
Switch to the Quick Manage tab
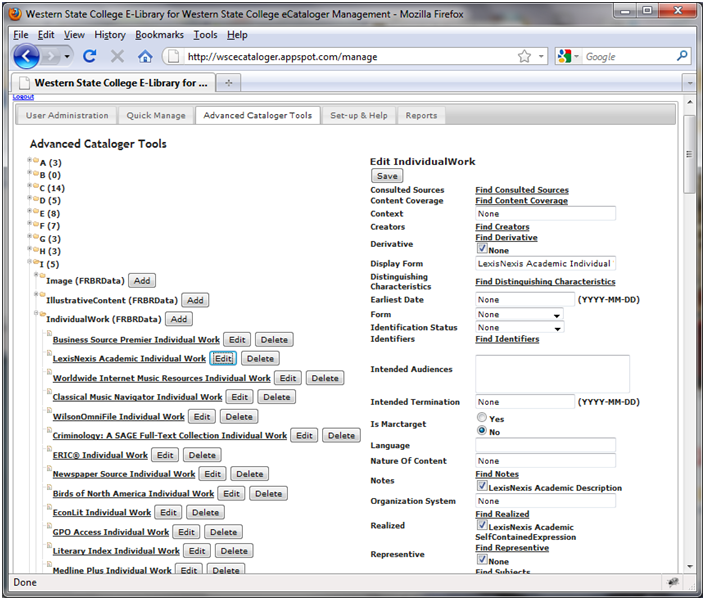(x=156, y=116)
